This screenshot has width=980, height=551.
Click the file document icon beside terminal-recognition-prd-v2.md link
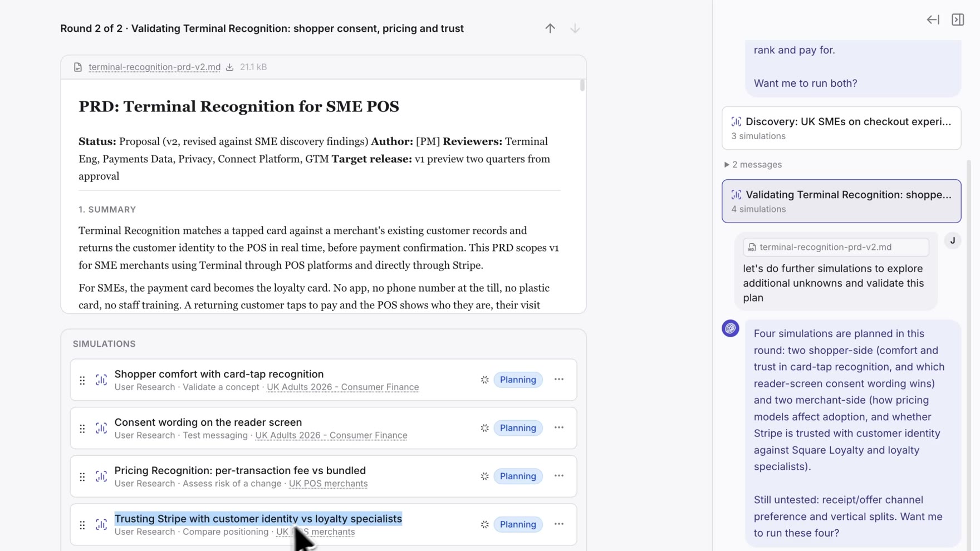click(x=78, y=67)
